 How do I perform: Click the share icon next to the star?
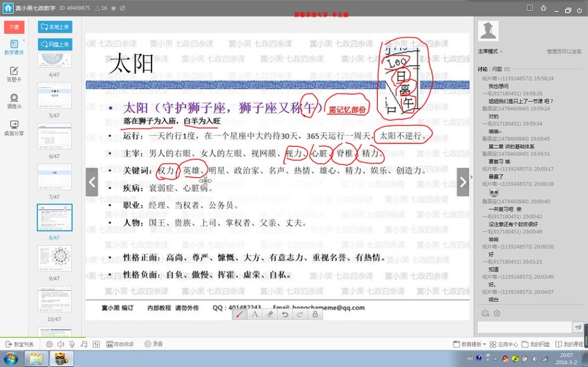coord(122,8)
